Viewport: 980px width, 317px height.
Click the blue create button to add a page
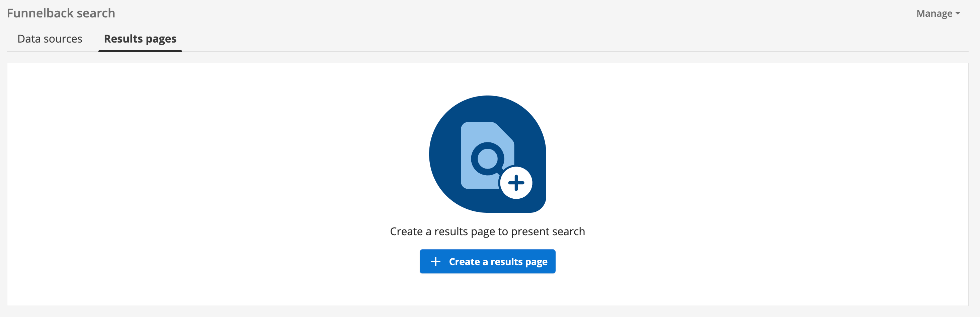(x=487, y=261)
